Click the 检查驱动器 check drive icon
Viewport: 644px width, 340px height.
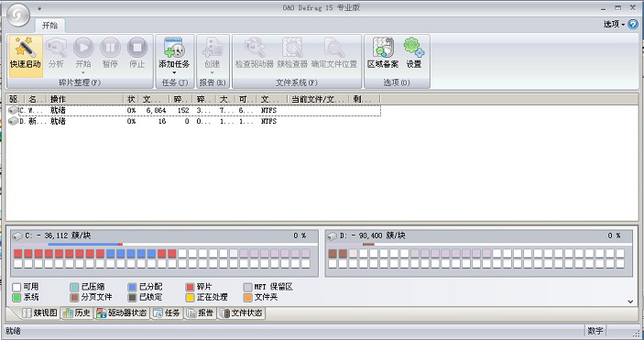[255, 48]
